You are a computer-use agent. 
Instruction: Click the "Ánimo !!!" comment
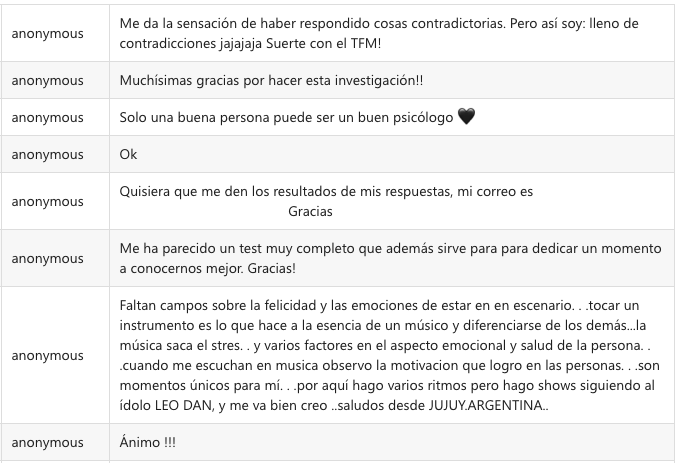(147, 443)
